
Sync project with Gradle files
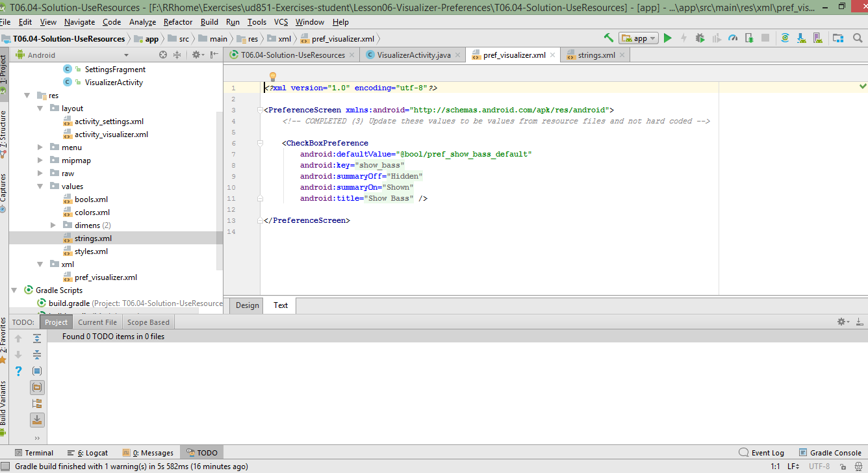(x=785, y=38)
